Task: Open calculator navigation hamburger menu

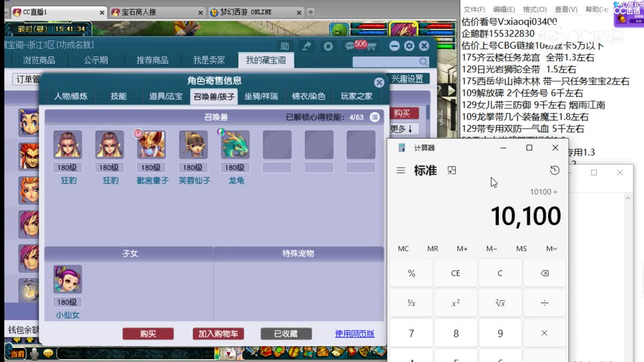Action: click(401, 170)
